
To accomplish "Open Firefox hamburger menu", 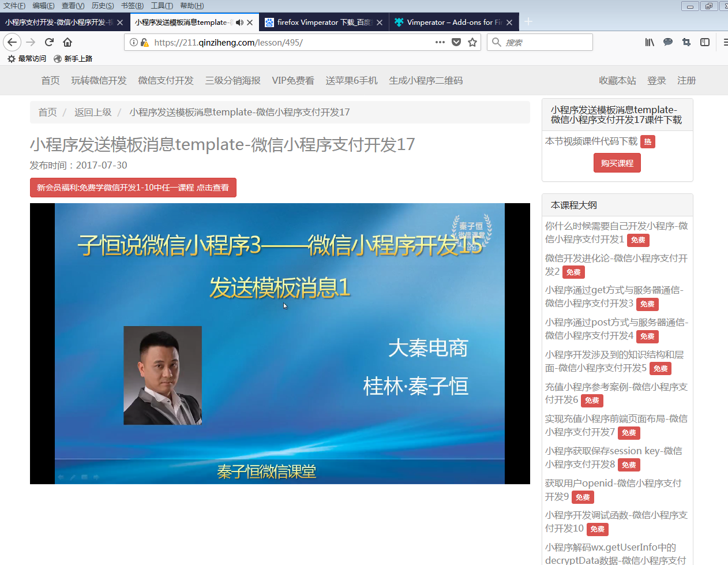I will tap(725, 42).
